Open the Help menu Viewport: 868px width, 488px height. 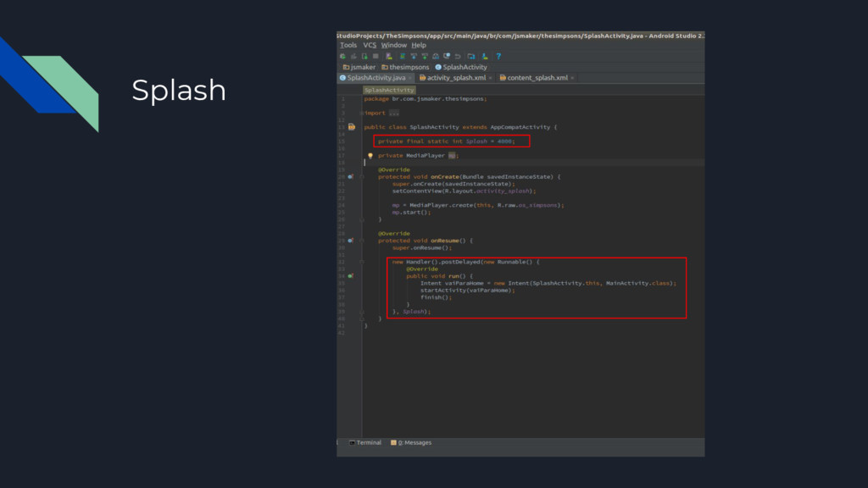click(419, 46)
